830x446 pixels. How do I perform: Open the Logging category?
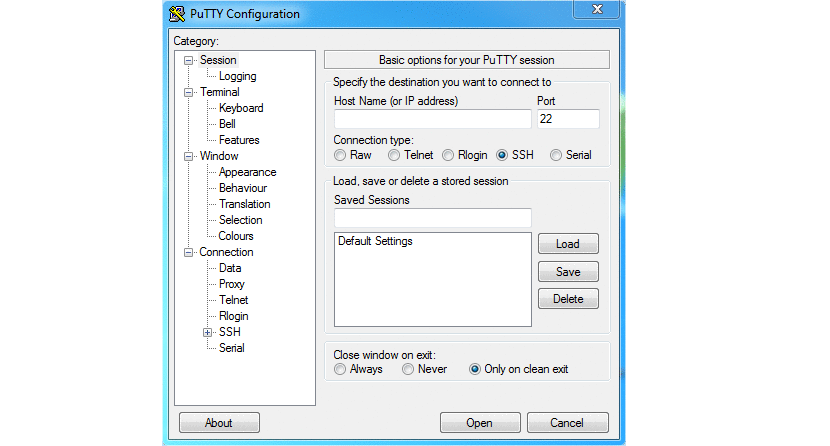click(238, 76)
